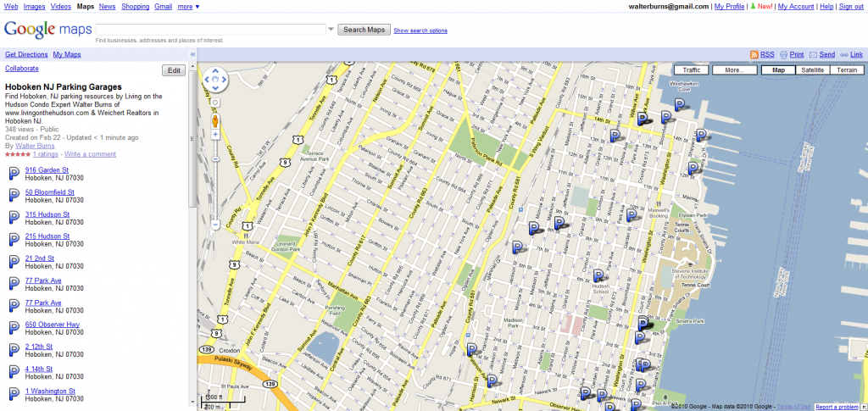The image size is (868, 411).
Task: Open the 1 ratings link
Action: (x=46, y=154)
